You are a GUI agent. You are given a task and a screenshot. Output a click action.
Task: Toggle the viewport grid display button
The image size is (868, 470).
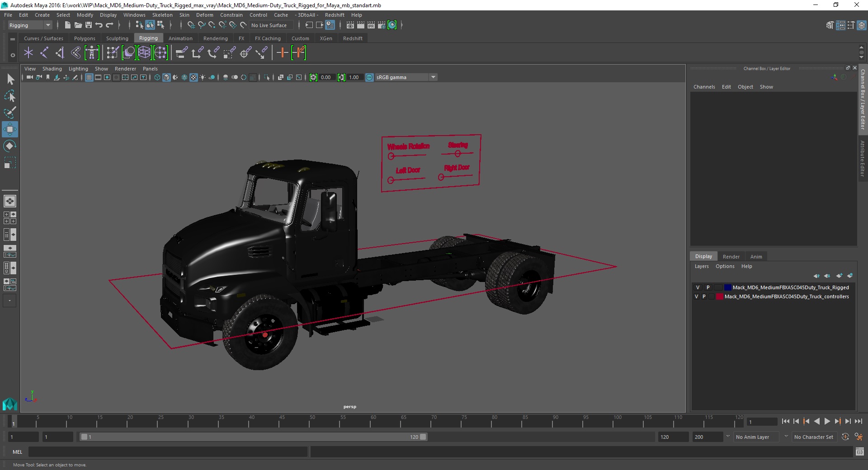coord(89,77)
